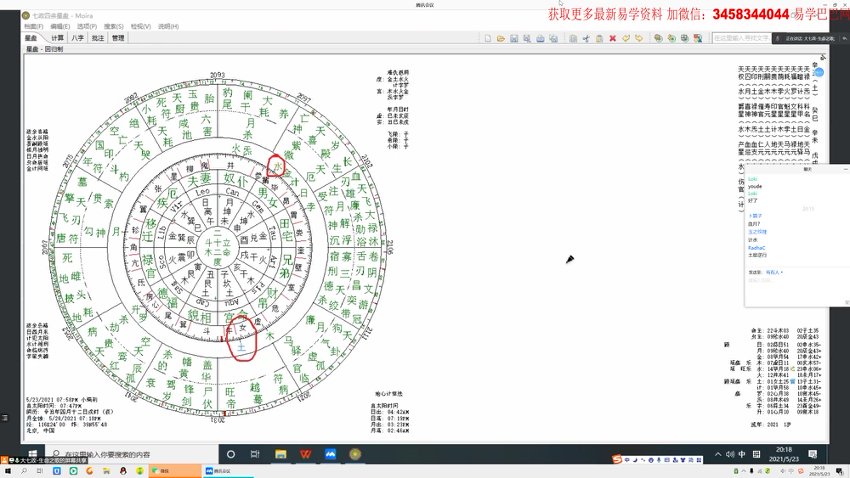The width and height of the screenshot is (850, 478).
Task: Open the 所有人 recipient dropdown in chat
Action: [x=774, y=272]
